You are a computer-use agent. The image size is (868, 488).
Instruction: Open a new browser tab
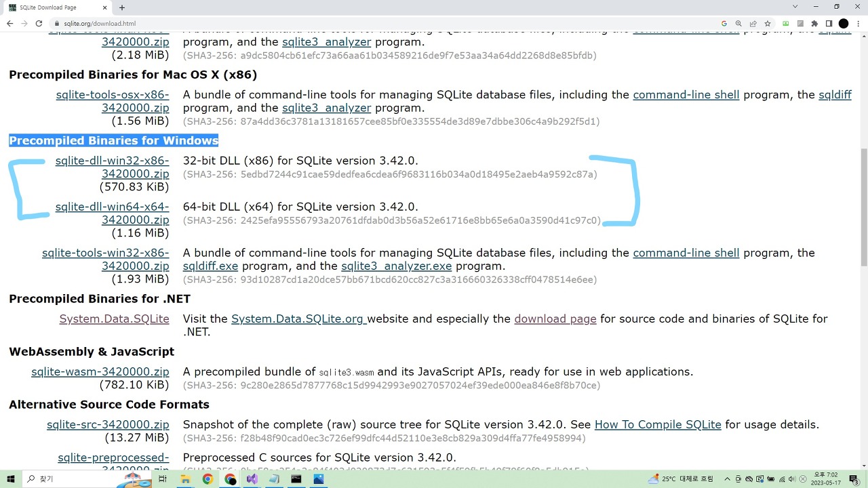(x=122, y=7)
